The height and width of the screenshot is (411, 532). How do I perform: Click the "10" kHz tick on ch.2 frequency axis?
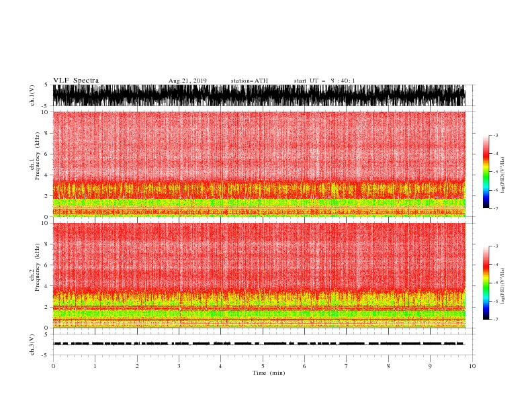click(45, 223)
